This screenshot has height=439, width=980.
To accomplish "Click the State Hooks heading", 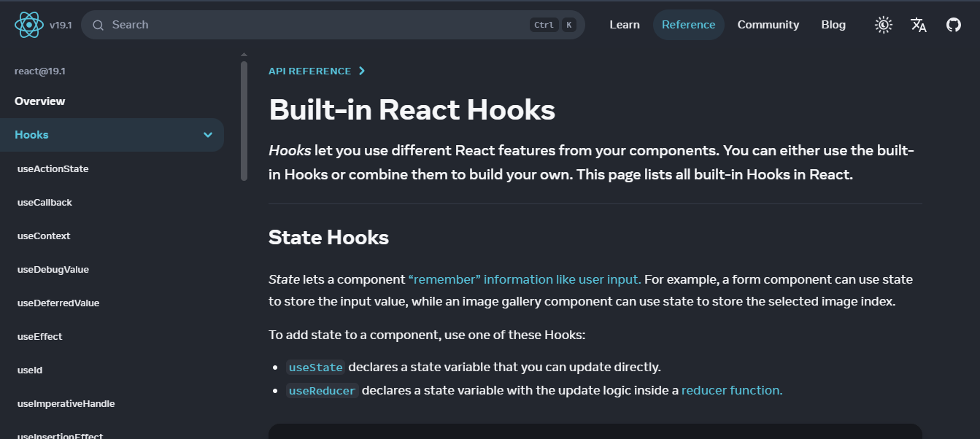I will [x=328, y=237].
